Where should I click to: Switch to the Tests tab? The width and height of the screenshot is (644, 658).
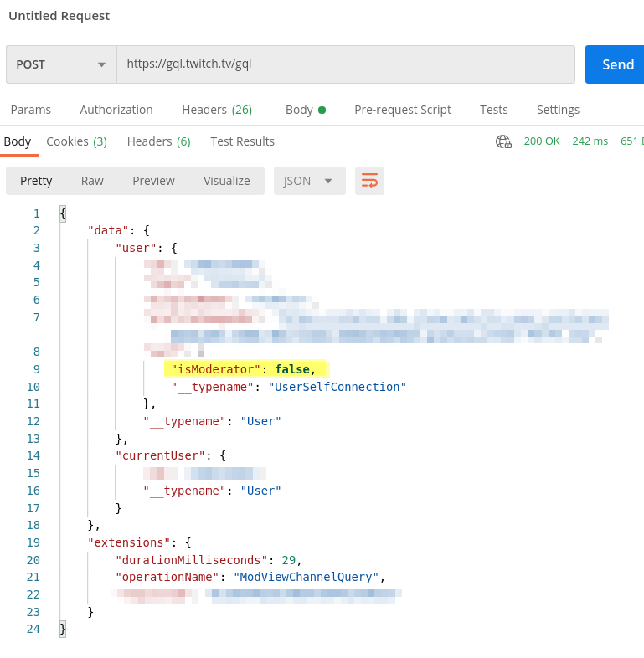(x=494, y=110)
